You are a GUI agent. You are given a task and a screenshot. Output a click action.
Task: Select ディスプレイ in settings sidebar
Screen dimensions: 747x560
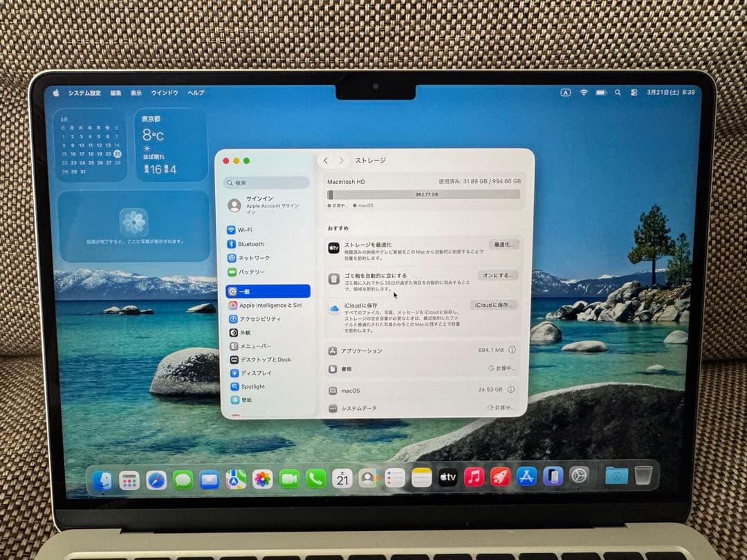[270, 373]
